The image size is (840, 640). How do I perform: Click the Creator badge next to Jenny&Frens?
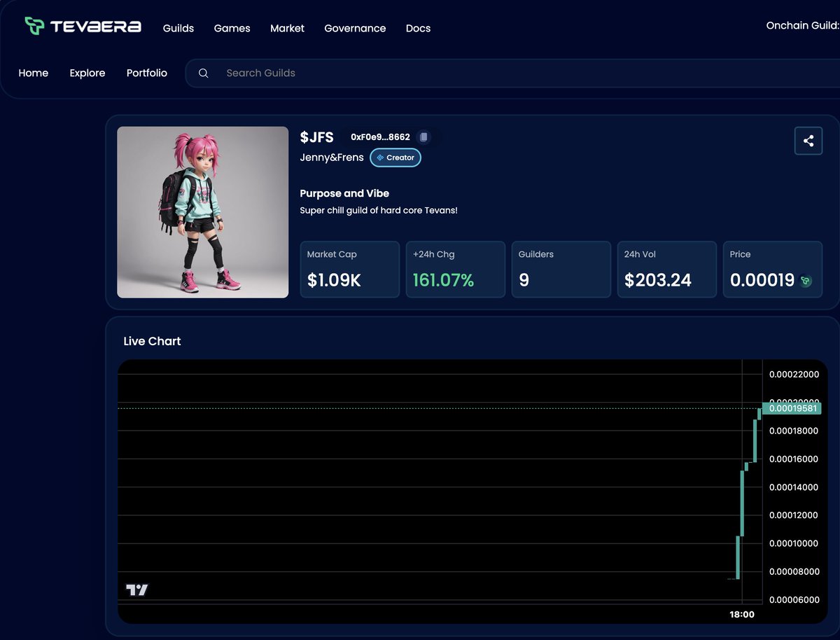tap(395, 158)
